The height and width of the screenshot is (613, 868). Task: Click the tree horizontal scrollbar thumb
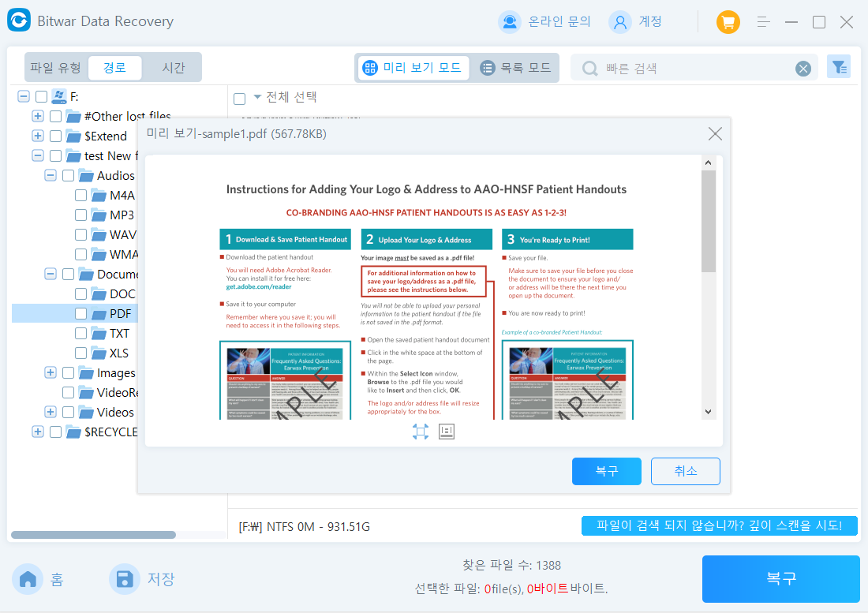[93, 535]
